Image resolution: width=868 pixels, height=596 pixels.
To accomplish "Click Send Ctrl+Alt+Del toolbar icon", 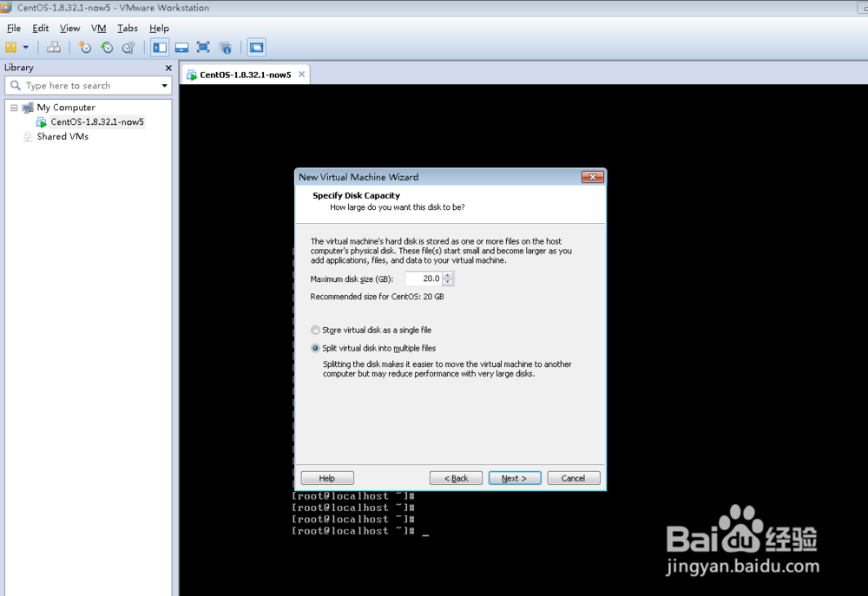I will pos(54,48).
